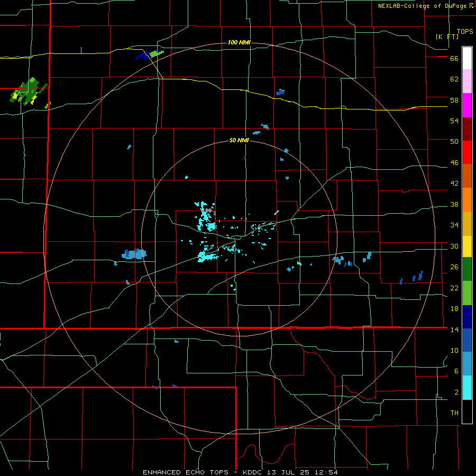The height and width of the screenshot is (476, 476).
Task: Click the [K FT] units label
Action: pos(447,37)
